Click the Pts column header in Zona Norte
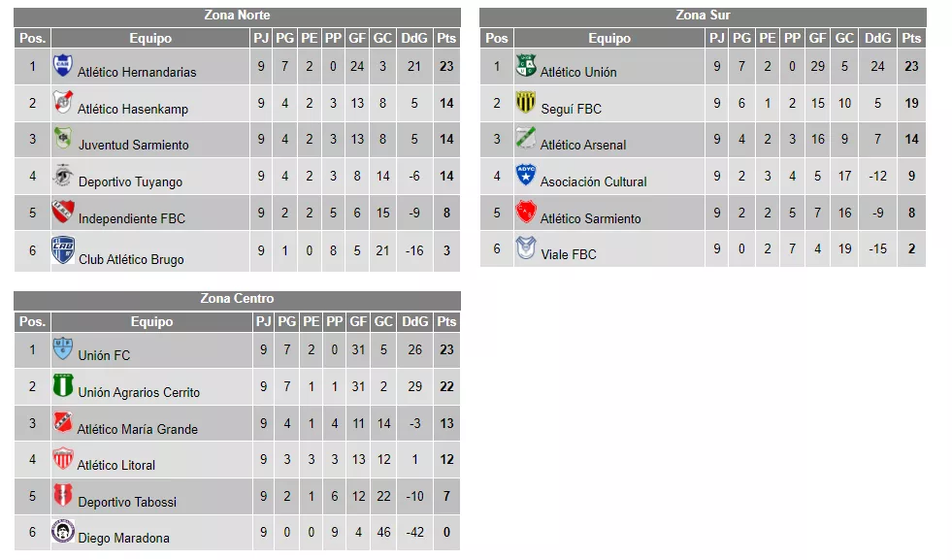The image size is (952, 560). 446,39
